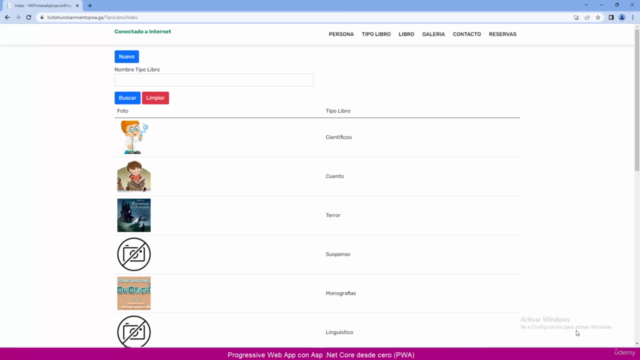Go back using the browser back arrow
The height and width of the screenshot is (360, 640).
(7, 18)
